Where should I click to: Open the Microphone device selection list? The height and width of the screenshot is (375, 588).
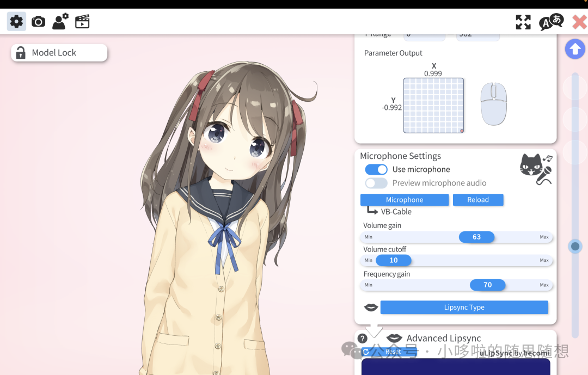[x=404, y=200]
